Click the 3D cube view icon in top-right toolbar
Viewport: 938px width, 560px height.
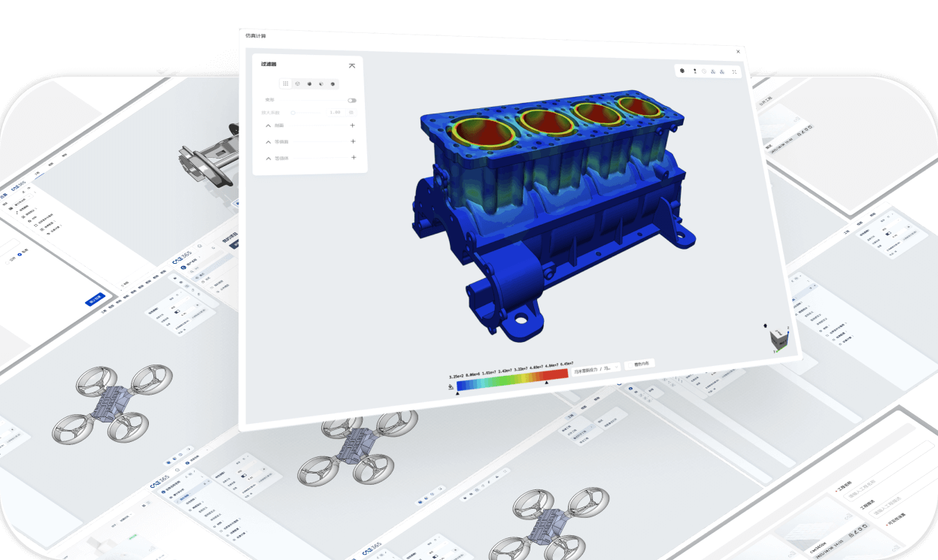682,71
